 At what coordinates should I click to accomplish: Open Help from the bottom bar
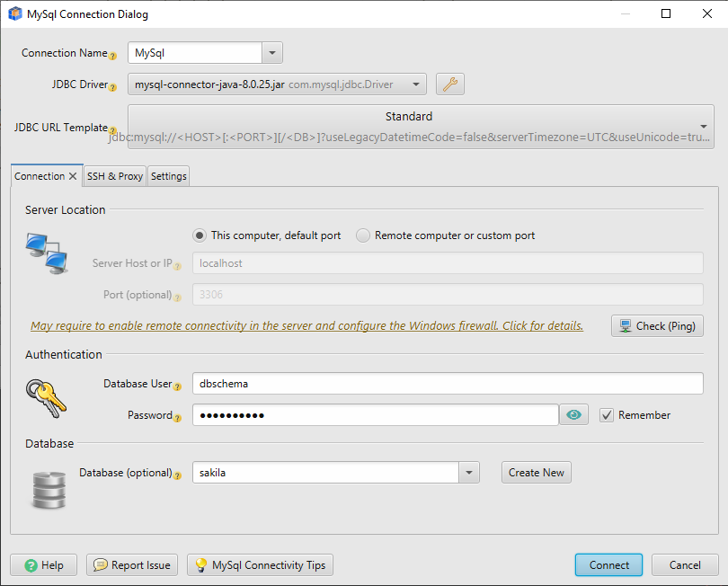pos(44,565)
